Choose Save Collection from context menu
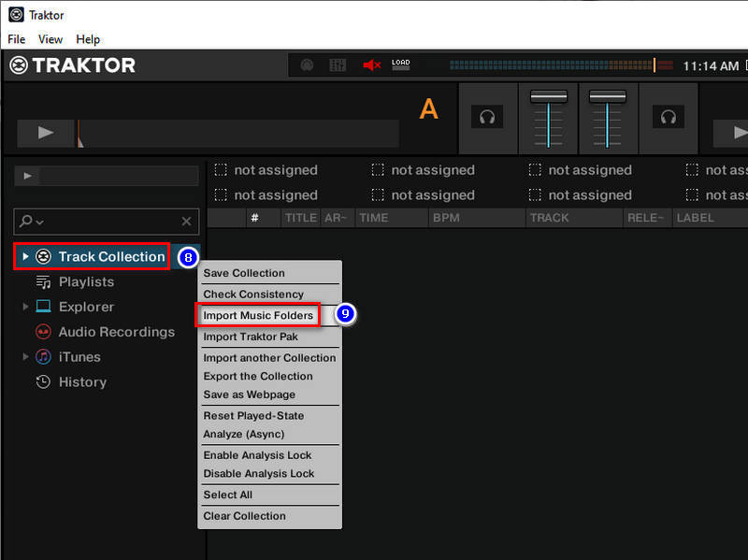 click(x=269, y=273)
